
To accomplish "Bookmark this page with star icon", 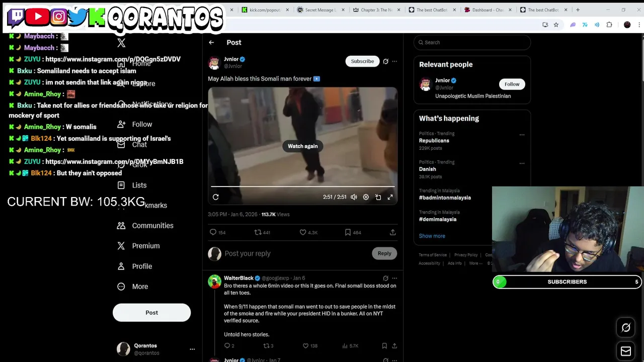I will click(556, 25).
